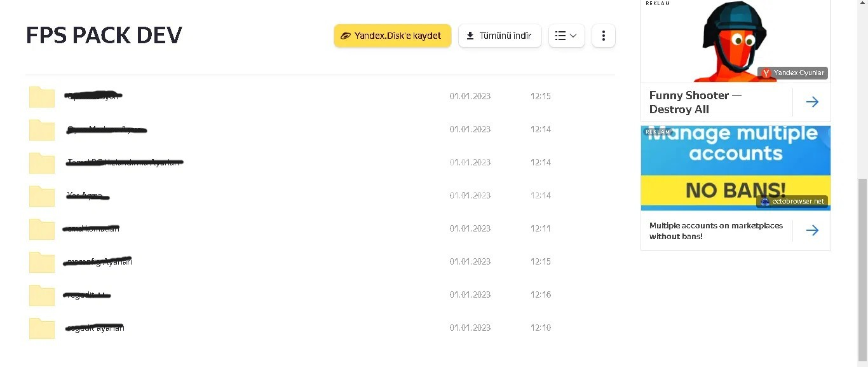Click the Funny Shooter — Destroy All link
This screenshot has width=868, height=367.
point(695,102)
